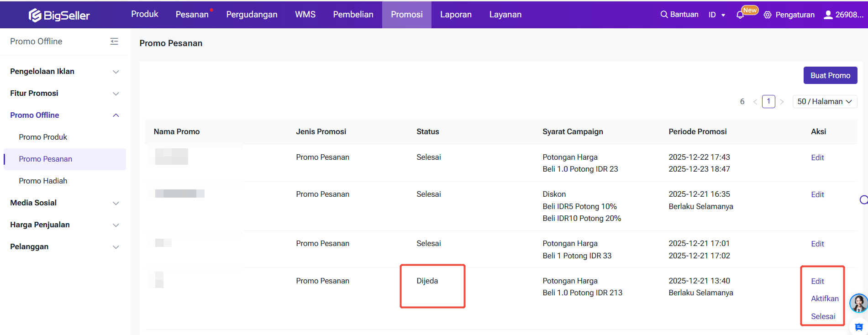Open the 50 / Halaman page-size dropdown
868x335 pixels.
pos(825,101)
